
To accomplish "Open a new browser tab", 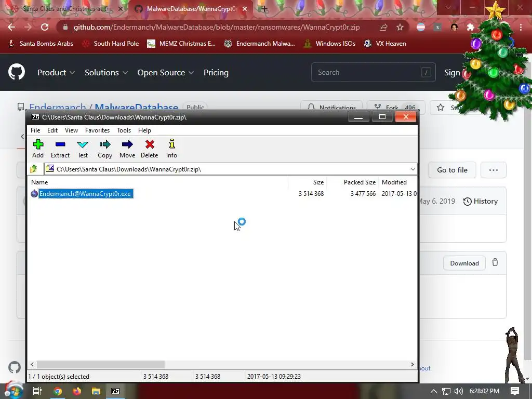I will (x=264, y=9).
